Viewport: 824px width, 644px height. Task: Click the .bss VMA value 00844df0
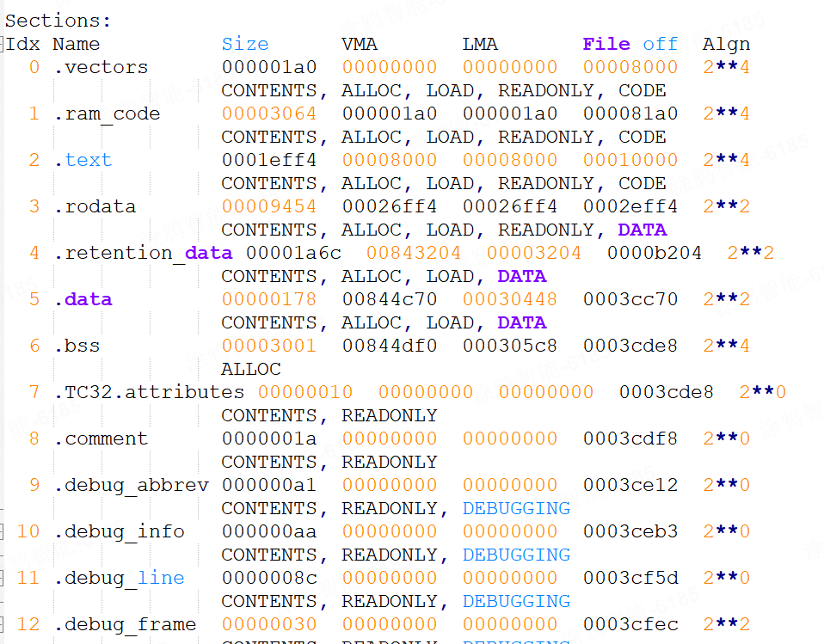tap(389, 346)
